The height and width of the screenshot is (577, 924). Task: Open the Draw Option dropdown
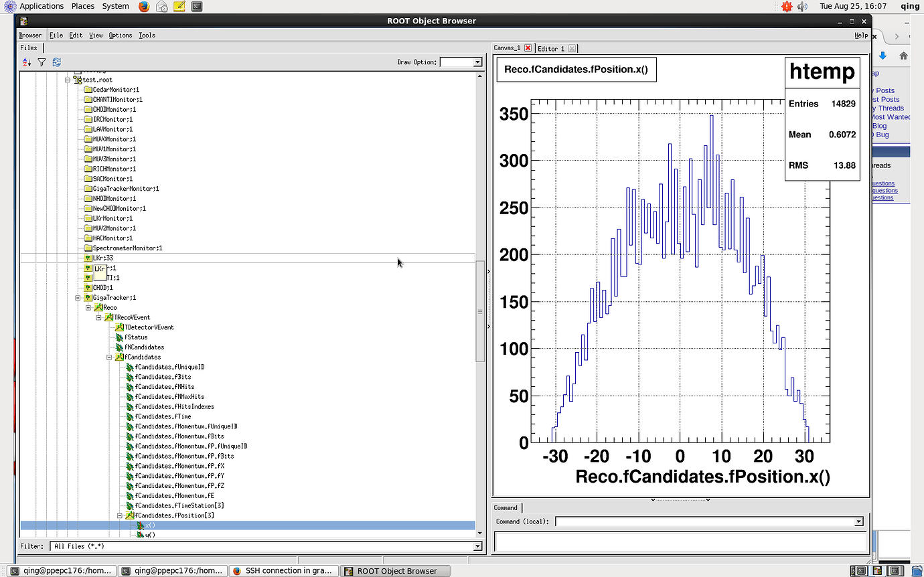coord(477,62)
